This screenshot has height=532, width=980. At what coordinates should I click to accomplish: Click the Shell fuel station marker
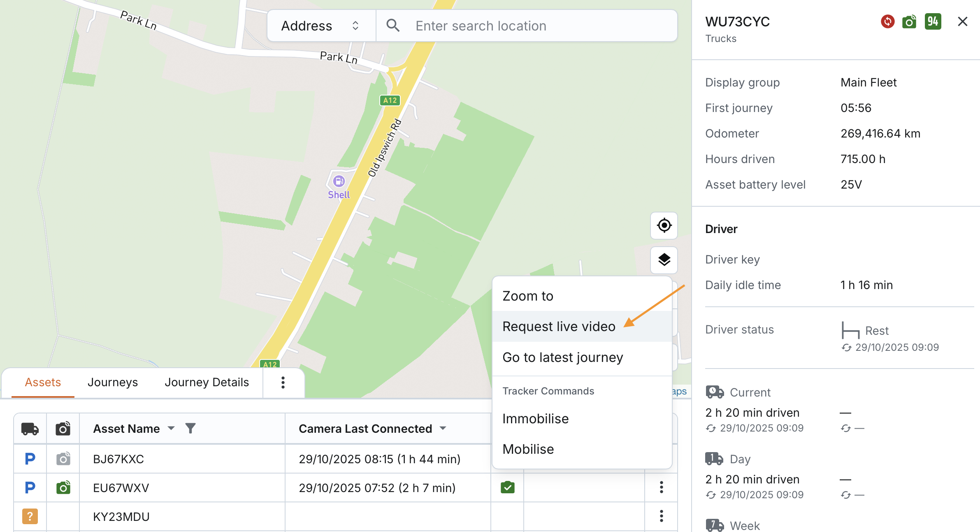tap(339, 181)
